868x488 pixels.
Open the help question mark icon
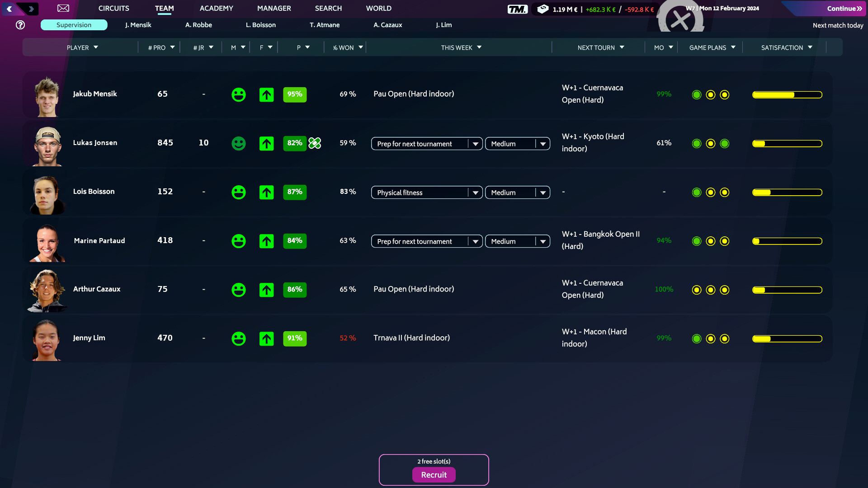coord(20,25)
